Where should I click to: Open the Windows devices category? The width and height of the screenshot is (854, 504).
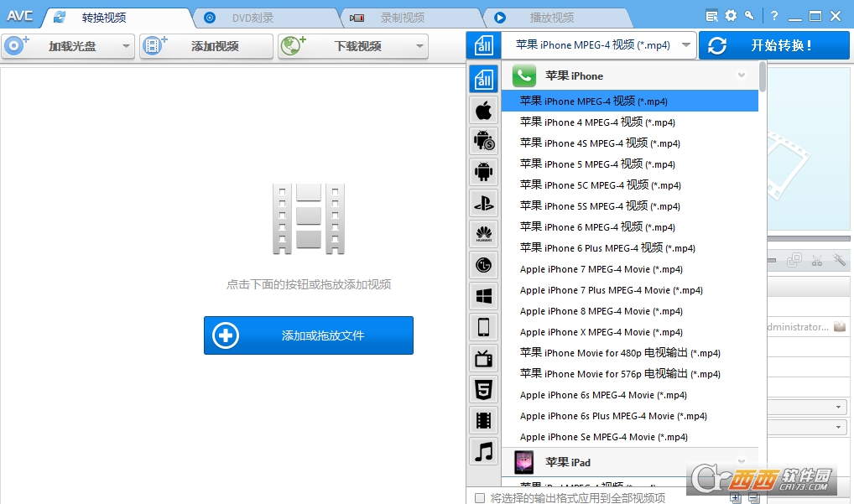pos(484,296)
